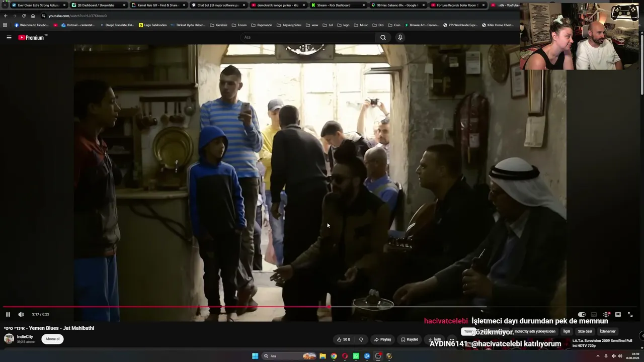Switch the player to theater mode
This screenshot has width=644, height=362.
[x=618, y=314]
